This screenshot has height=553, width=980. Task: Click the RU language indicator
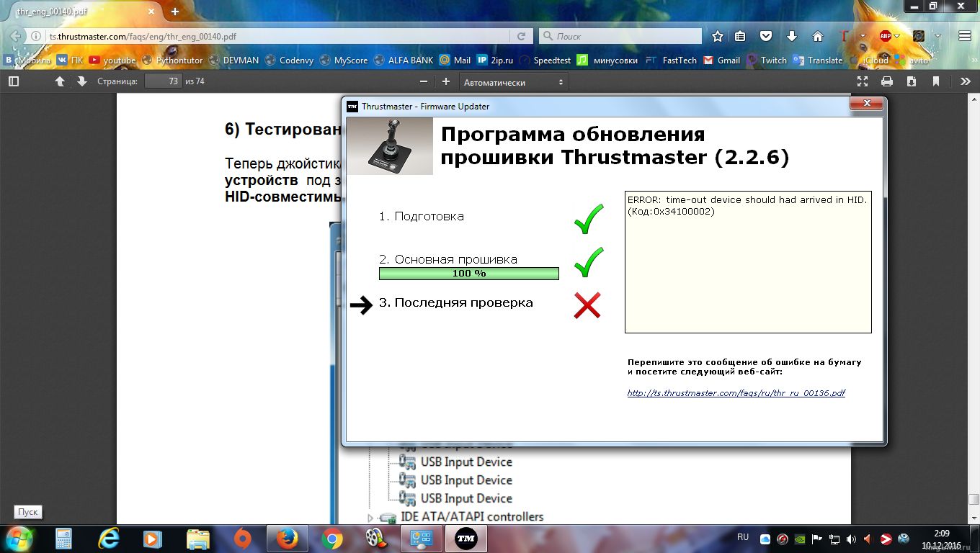[x=743, y=537]
